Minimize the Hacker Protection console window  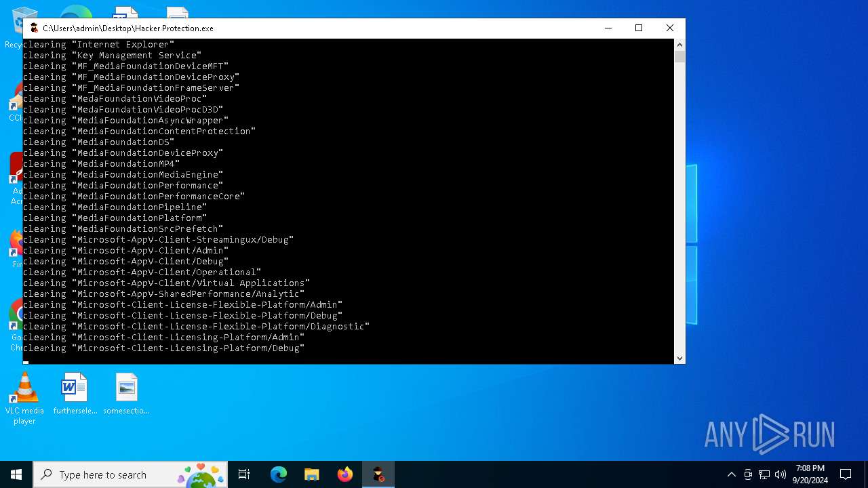[x=608, y=28]
